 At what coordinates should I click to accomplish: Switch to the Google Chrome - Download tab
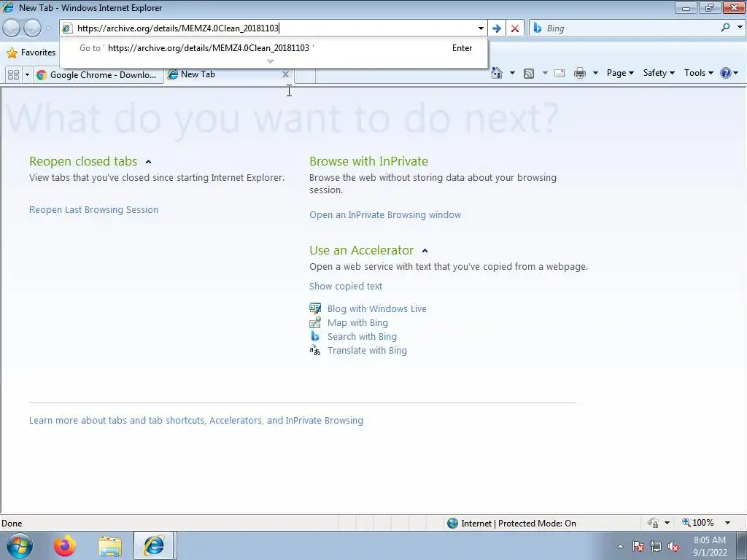98,75
